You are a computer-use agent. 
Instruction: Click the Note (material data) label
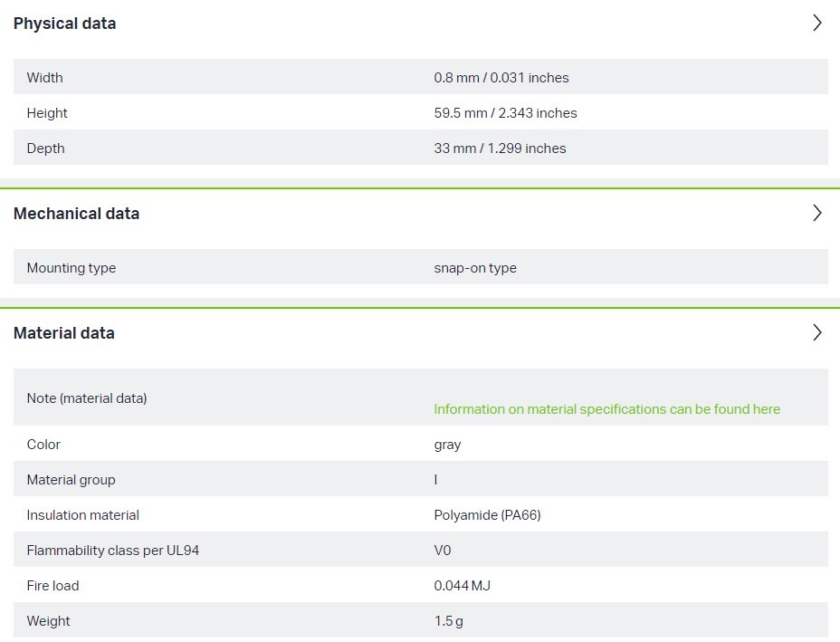click(87, 398)
